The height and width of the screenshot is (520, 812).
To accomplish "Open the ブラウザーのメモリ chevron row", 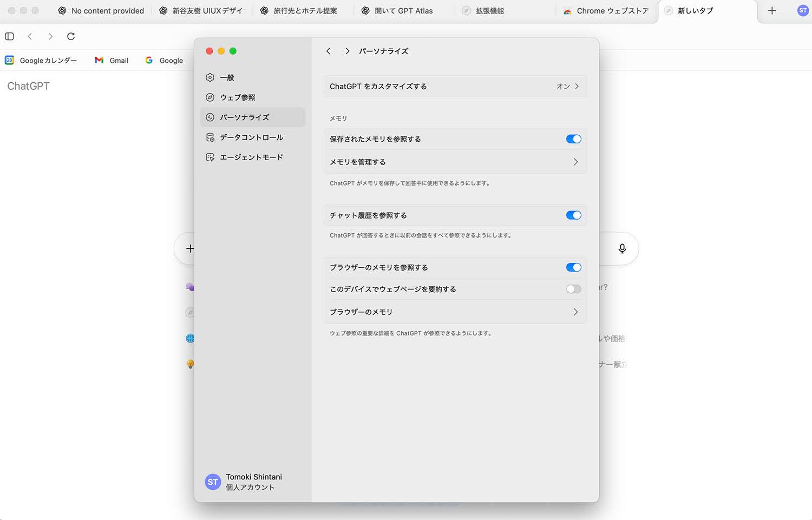I will (455, 312).
